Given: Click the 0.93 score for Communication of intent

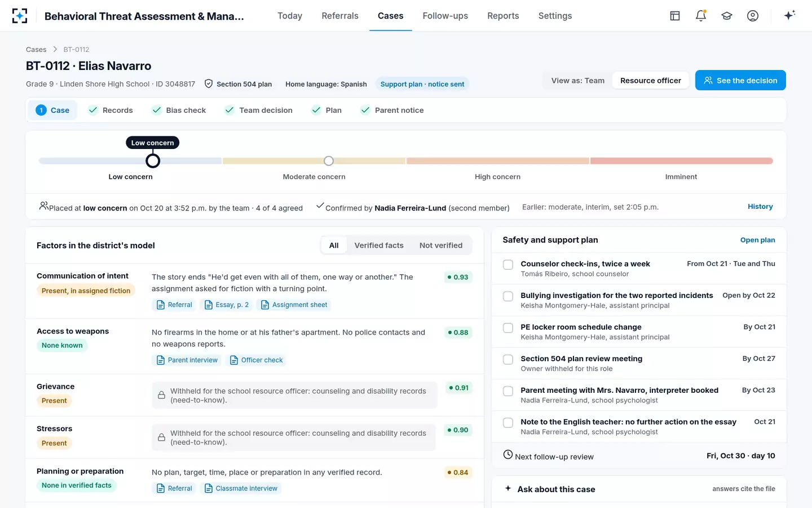Looking at the screenshot, I should coord(457,277).
